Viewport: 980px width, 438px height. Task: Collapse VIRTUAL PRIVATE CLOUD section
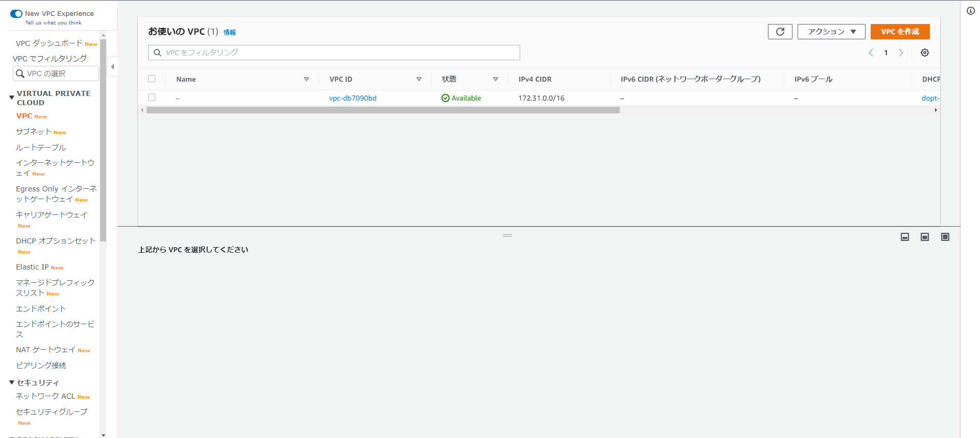tap(12, 97)
